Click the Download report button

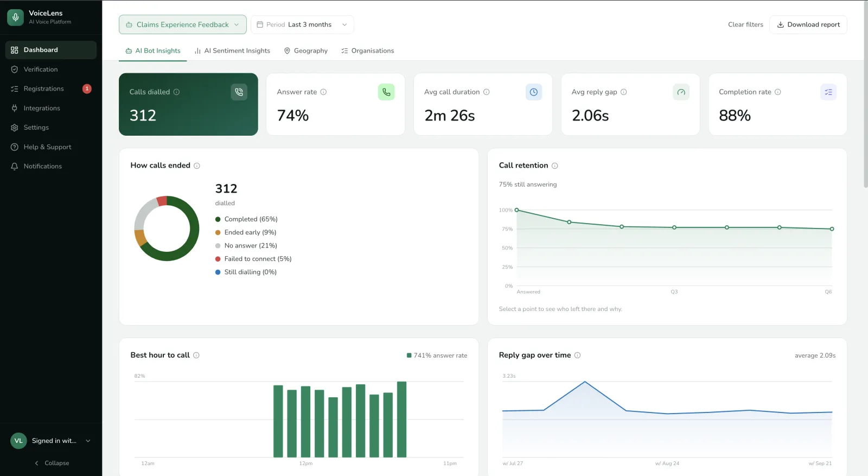click(x=808, y=24)
